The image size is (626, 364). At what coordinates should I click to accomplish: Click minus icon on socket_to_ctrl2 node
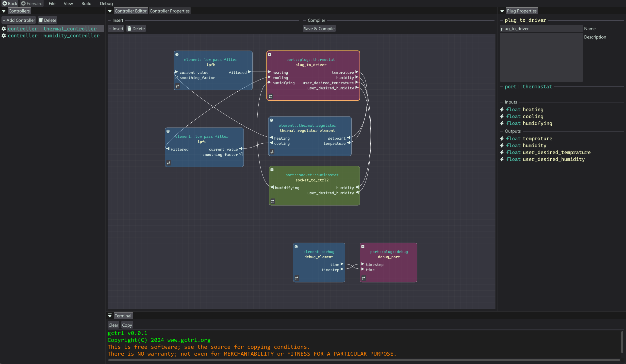pos(272,170)
